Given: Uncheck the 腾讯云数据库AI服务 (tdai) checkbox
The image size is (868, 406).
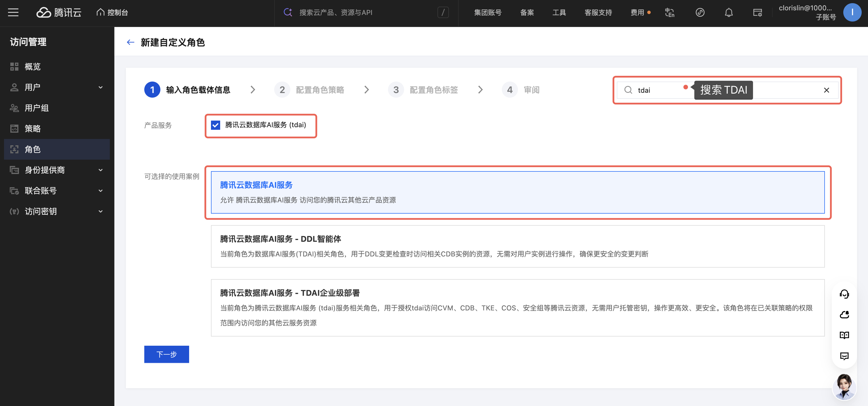Looking at the screenshot, I should [x=215, y=125].
